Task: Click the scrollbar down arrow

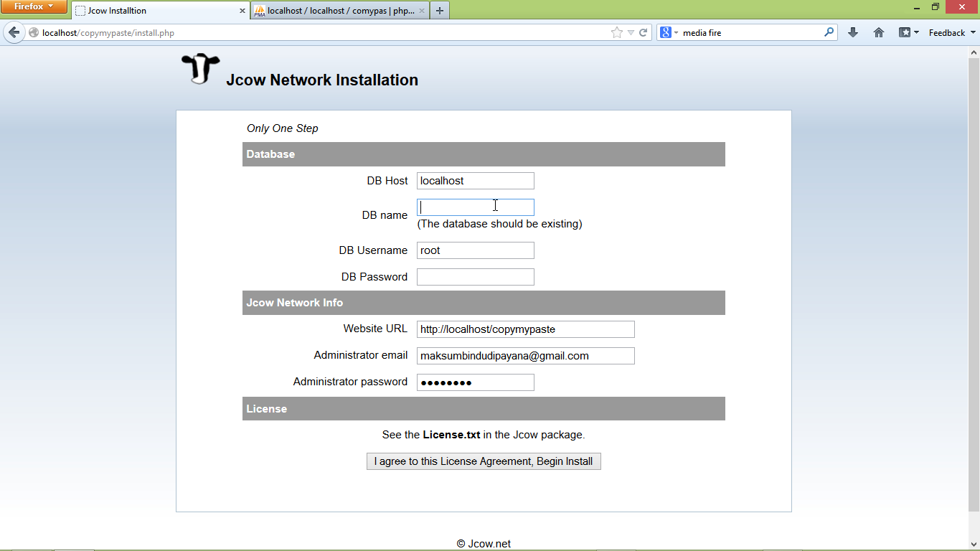Action: [x=974, y=543]
